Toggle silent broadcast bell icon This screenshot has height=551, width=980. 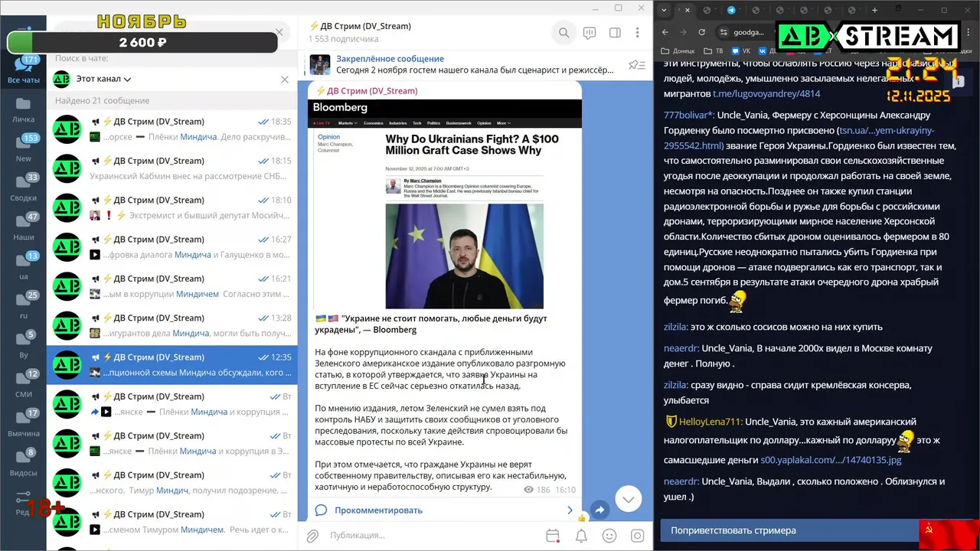pyautogui.click(x=581, y=536)
